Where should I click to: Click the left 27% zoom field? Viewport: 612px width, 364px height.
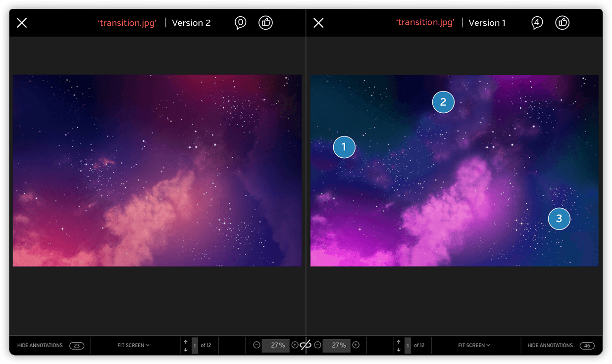pyautogui.click(x=275, y=345)
